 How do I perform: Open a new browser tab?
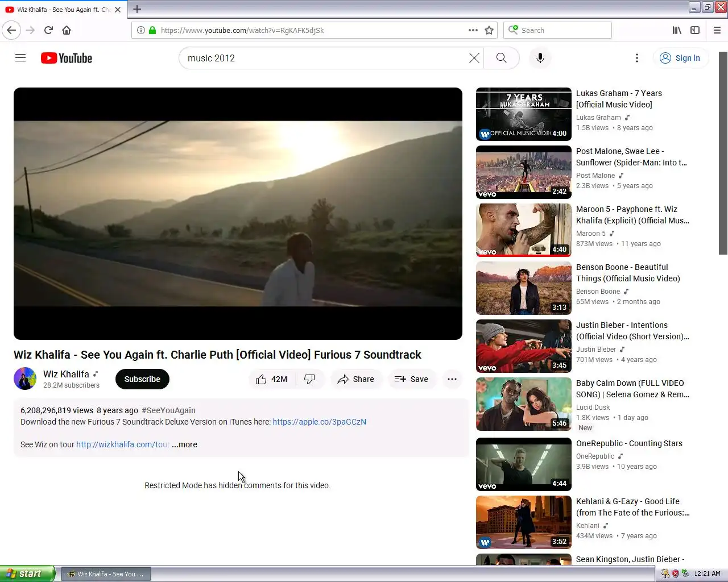[x=137, y=9]
